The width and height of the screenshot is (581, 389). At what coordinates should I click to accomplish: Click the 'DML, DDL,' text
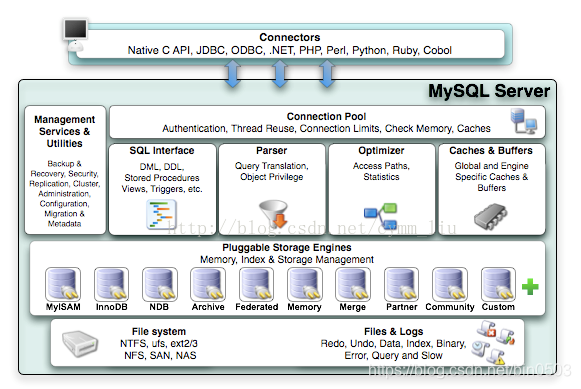[162, 167]
